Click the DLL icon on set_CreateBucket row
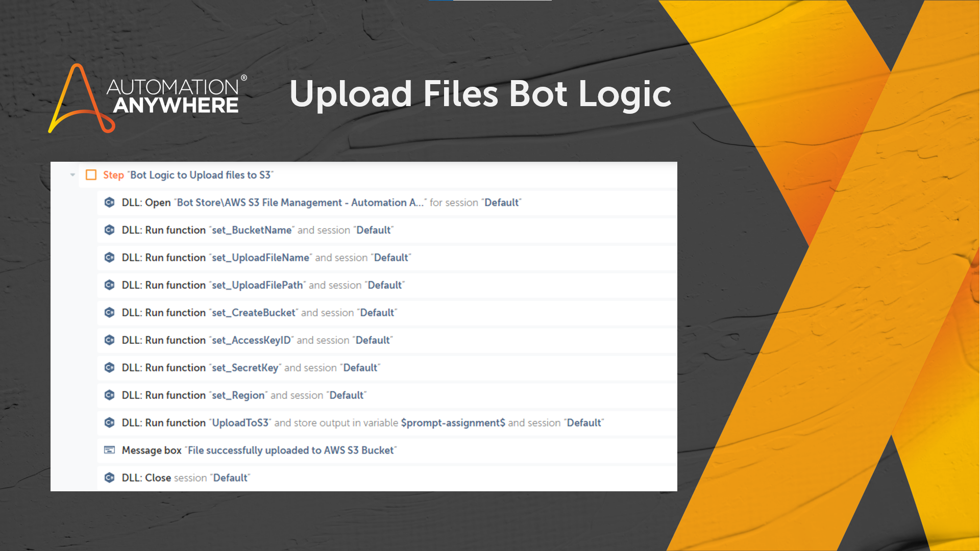980x551 pixels. coord(109,313)
